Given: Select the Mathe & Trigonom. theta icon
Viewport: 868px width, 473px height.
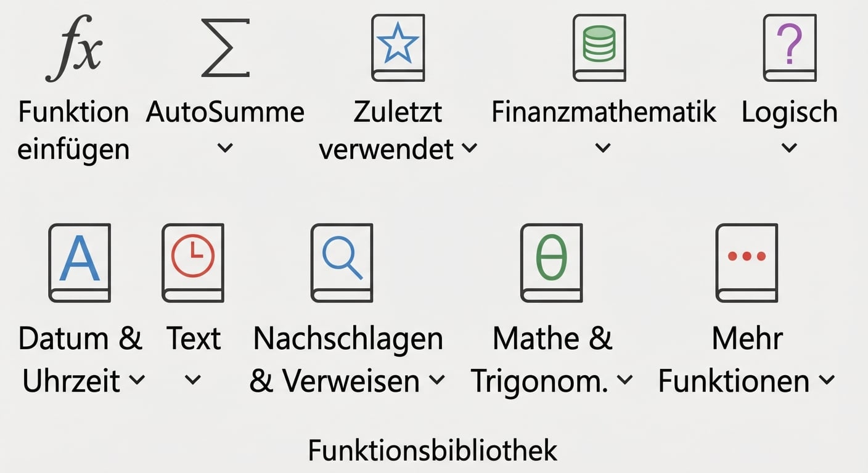Looking at the screenshot, I should pyautogui.click(x=551, y=262).
